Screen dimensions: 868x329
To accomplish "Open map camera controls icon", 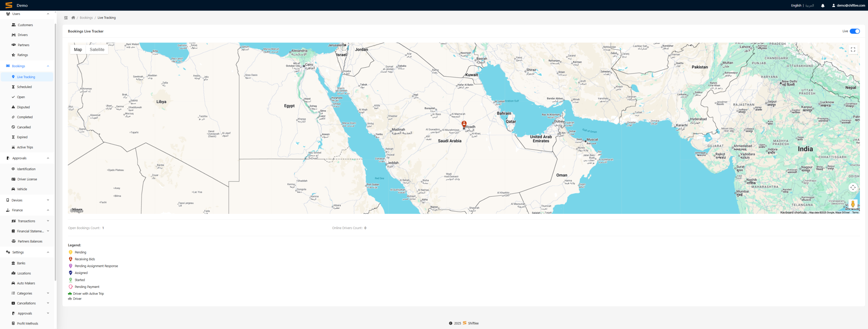I will point(853,187).
